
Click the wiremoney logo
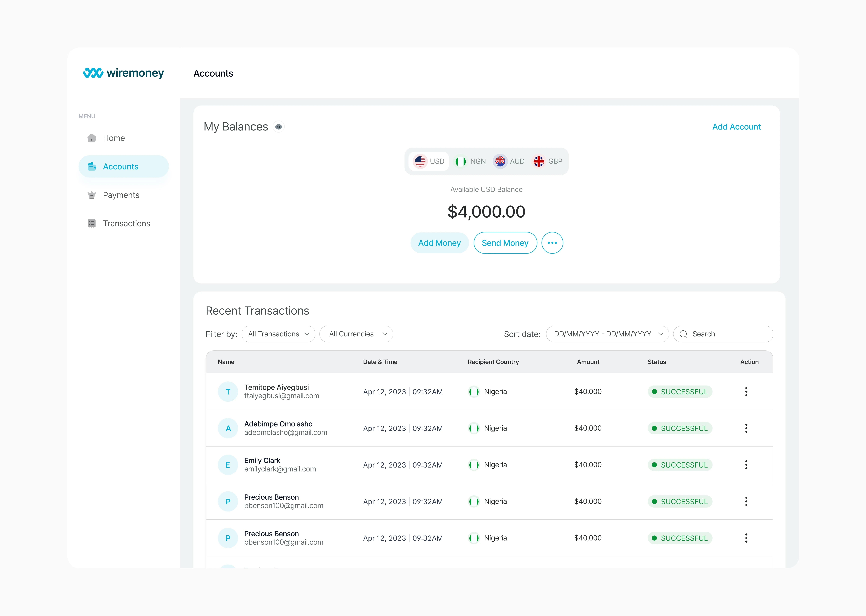pyautogui.click(x=123, y=73)
